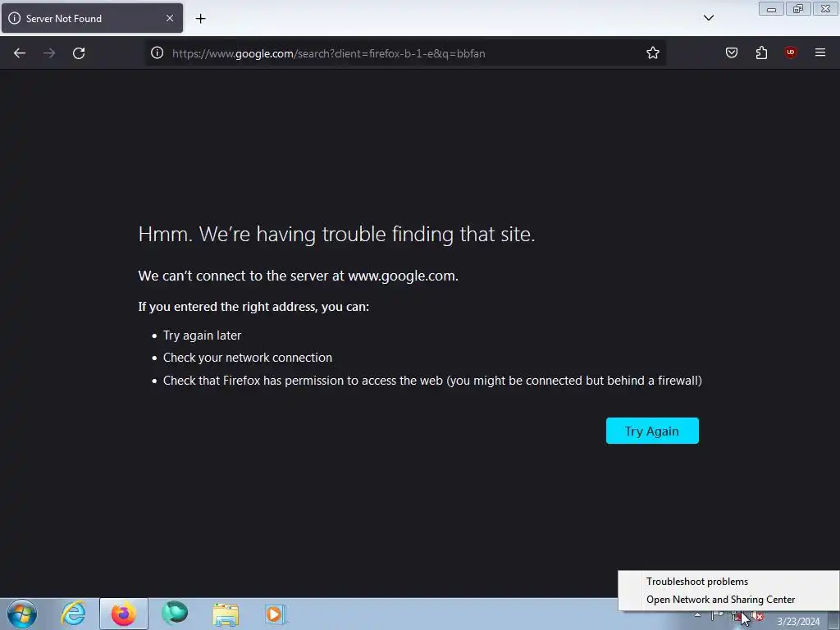The height and width of the screenshot is (630, 840).
Task: Click 'We can't connect to the server' text
Action: pyautogui.click(x=298, y=276)
